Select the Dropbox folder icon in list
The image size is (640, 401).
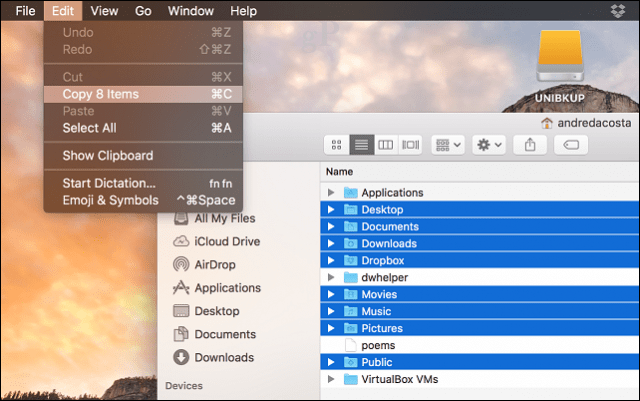(351, 261)
